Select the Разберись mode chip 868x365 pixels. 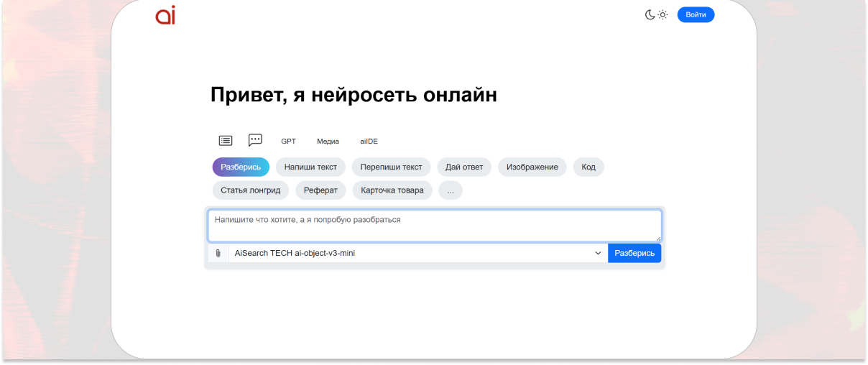click(x=241, y=167)
